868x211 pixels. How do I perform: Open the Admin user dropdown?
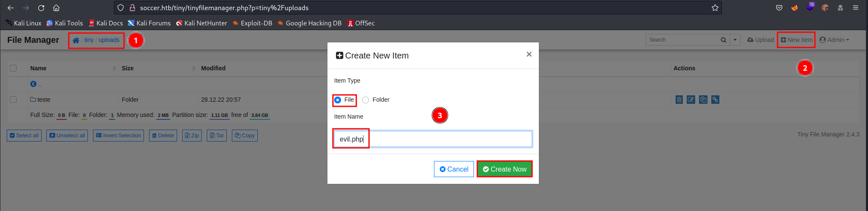[x=834, y=40]
